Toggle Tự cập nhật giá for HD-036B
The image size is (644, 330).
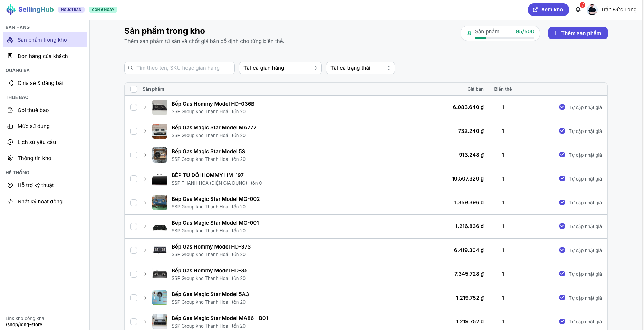tap(562, 107)
